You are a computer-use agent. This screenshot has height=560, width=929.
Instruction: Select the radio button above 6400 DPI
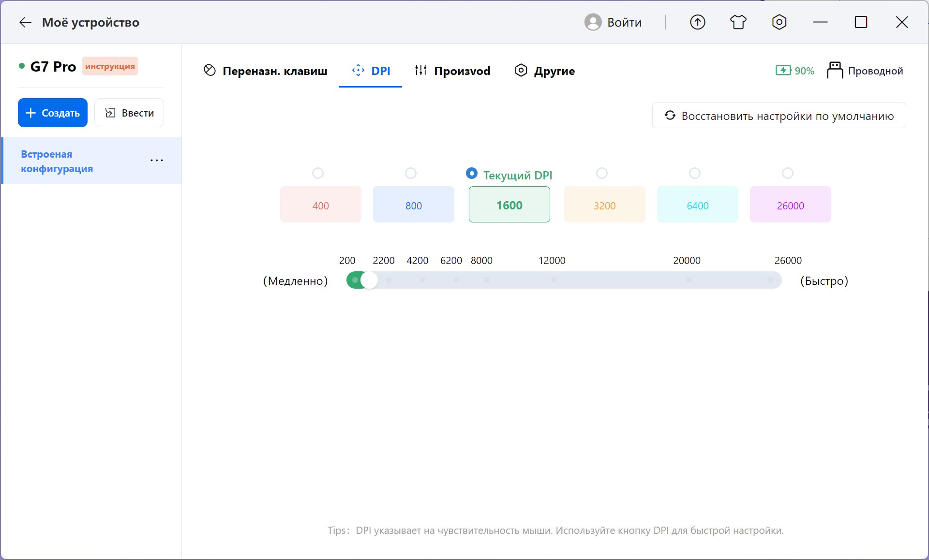pyautogui.click(x=695, y=173)
